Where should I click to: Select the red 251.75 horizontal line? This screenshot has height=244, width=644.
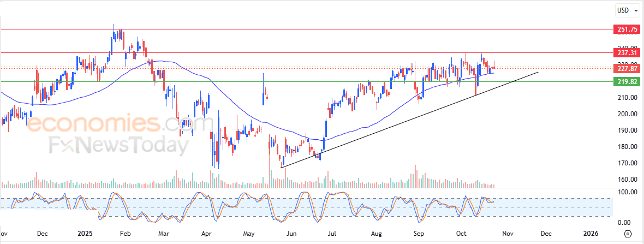pos(306,29)
